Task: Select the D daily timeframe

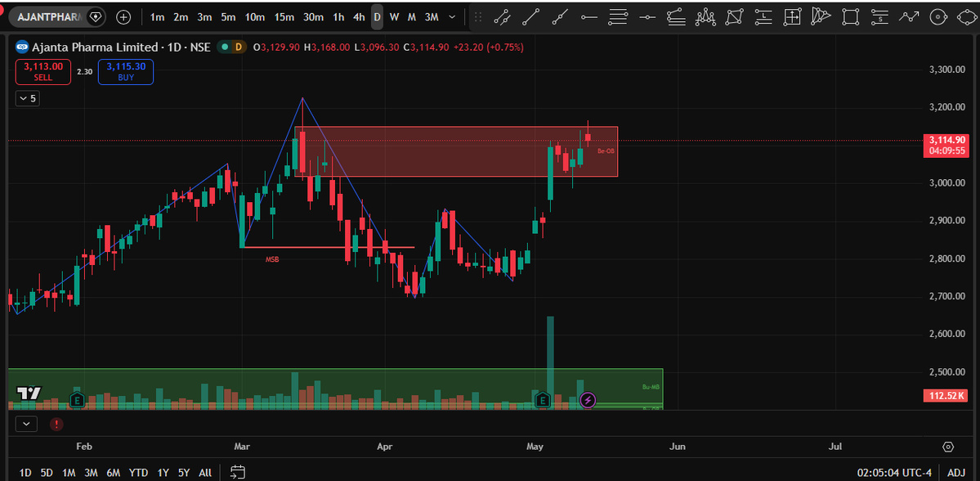Action: [x=377, y=17]
